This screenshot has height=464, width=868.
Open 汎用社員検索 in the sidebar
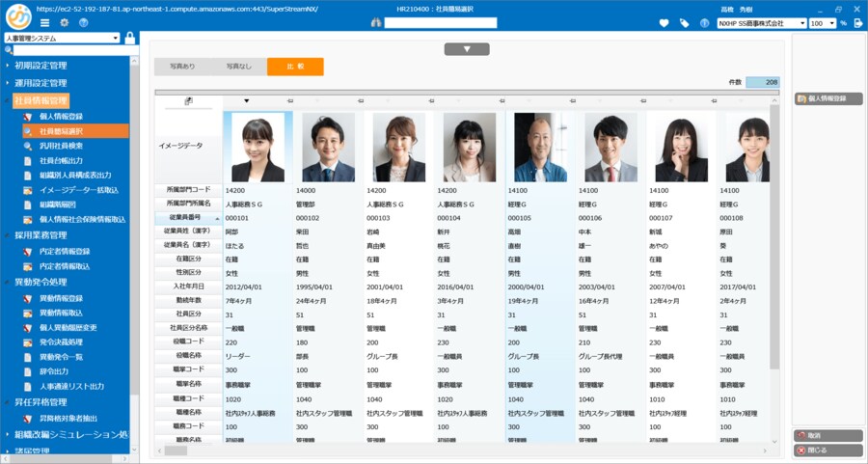(62, 146)
